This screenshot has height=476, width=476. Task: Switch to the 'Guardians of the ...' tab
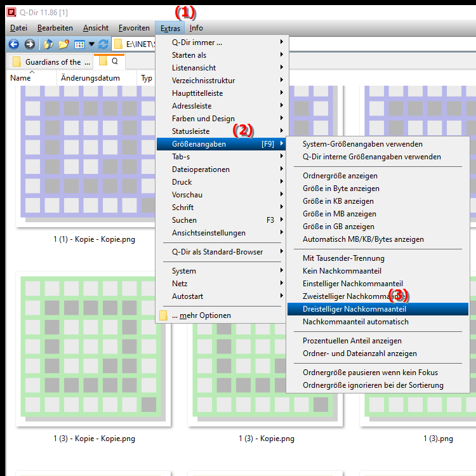(50, 62)
